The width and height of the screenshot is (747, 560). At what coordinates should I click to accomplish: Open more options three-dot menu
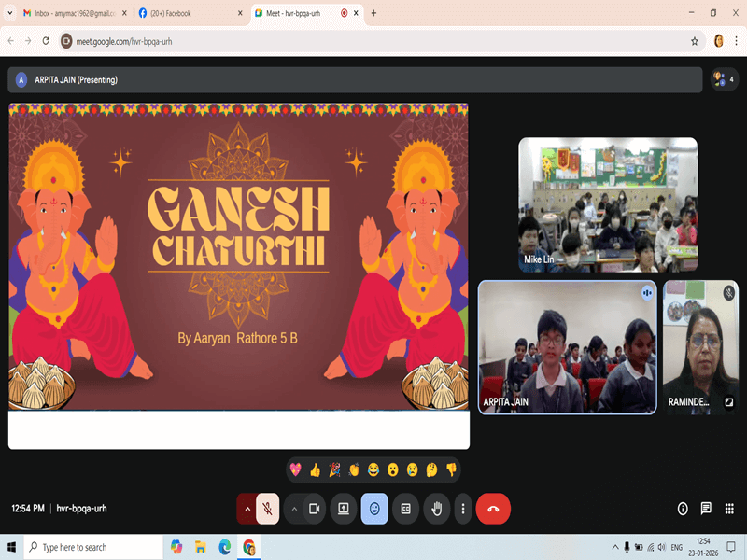pyautogui.click(x=463, y=509)
